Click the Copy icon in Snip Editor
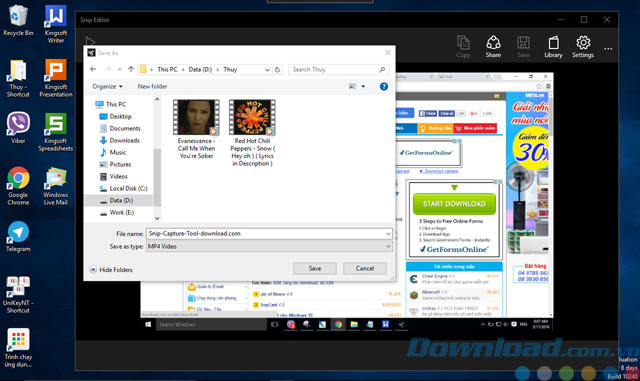Screen dimensions: 640x381 click(x=463, y=47)
